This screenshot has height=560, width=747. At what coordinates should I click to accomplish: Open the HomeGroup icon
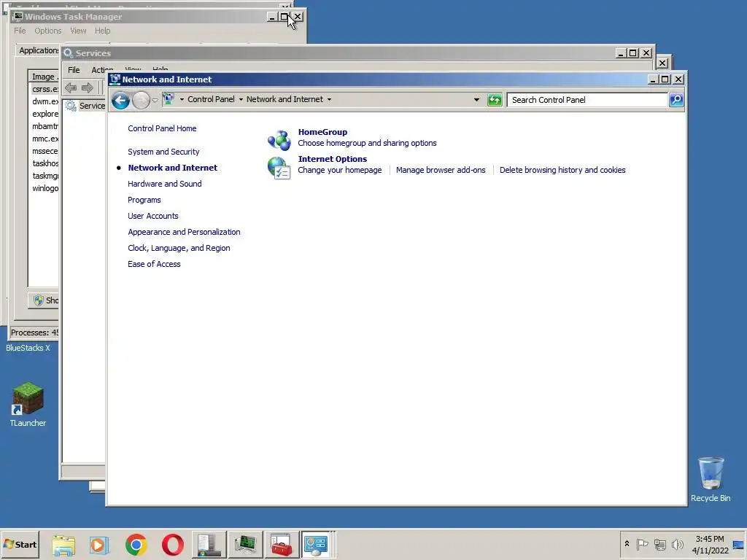coord(279,139)
